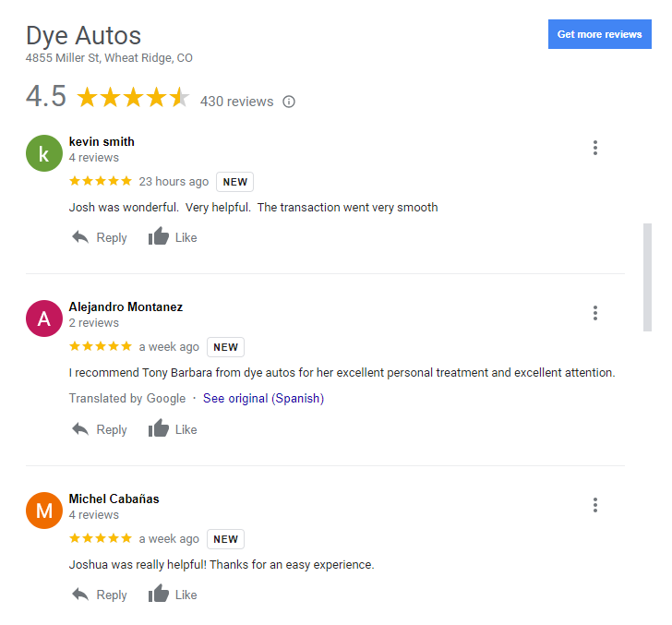
Task: Open the three-dot menu on Michel Cabañas's review
Action: pyautogui.click(x=594, y=505)
